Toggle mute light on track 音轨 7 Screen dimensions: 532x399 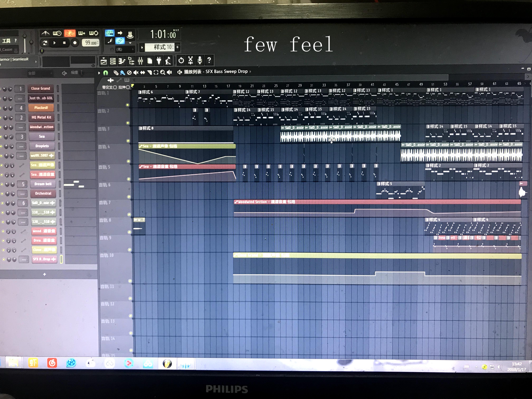[x=129, y=215]
